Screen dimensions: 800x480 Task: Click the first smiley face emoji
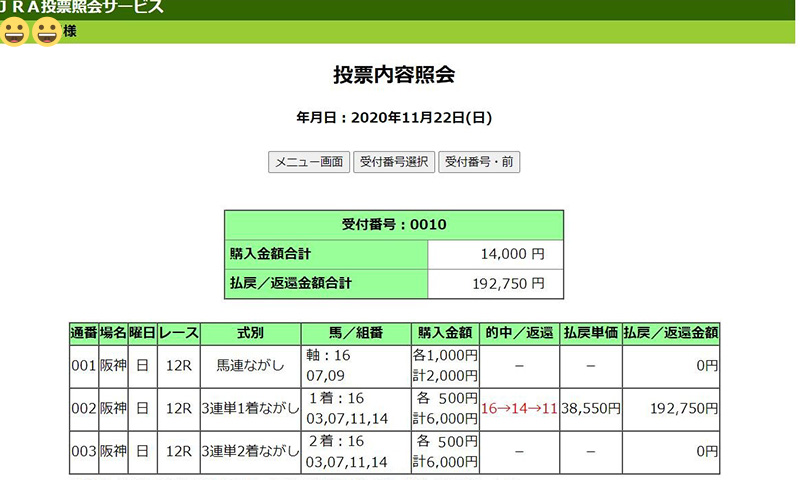[x=15, y=32]
